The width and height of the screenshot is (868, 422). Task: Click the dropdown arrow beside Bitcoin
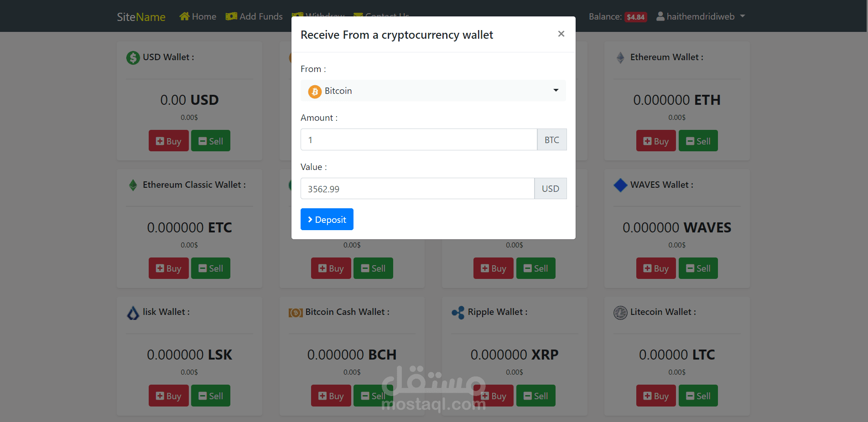tap(556, 90)
